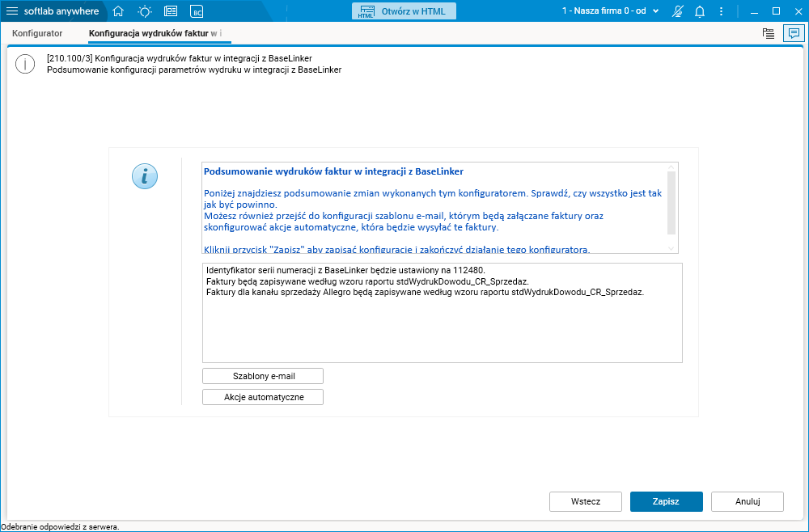
Task: Open the three-dot overflow menu
Action: [x=721, y=11]
